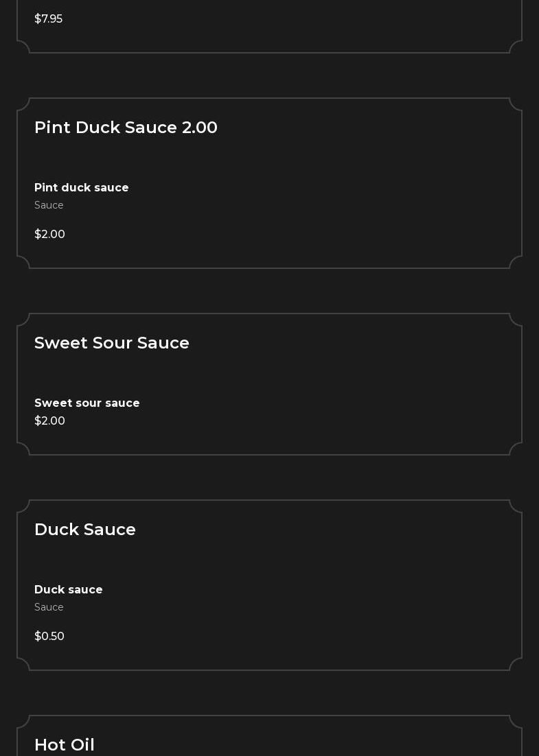Open the Sweet Sour Sauce heading
This screenshot has height=756, width=539.
112,343
